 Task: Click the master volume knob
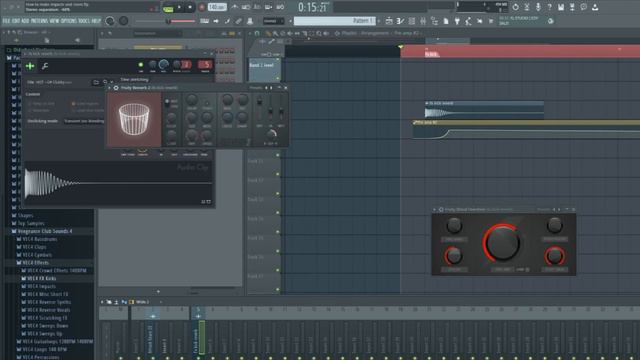click(110, 21)
